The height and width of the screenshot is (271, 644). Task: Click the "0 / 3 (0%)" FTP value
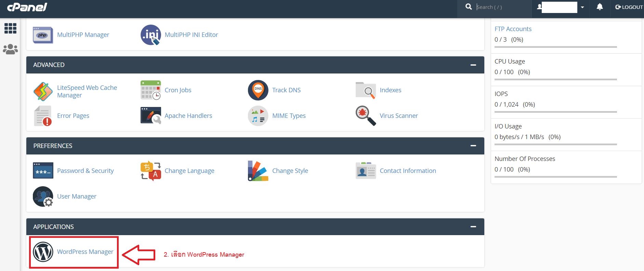click(x=509, y=40)
